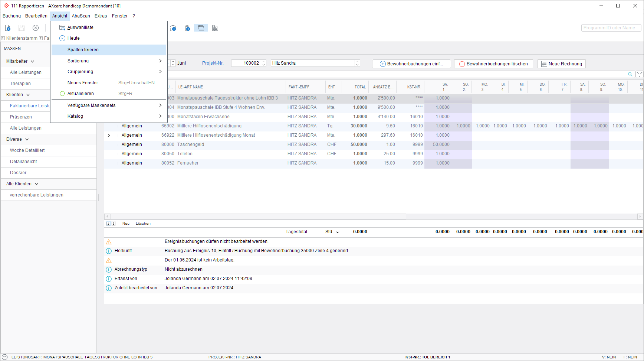644x361 pixels.
Task: Click warning icon beside Arbeitstag message
Action: 109,260
